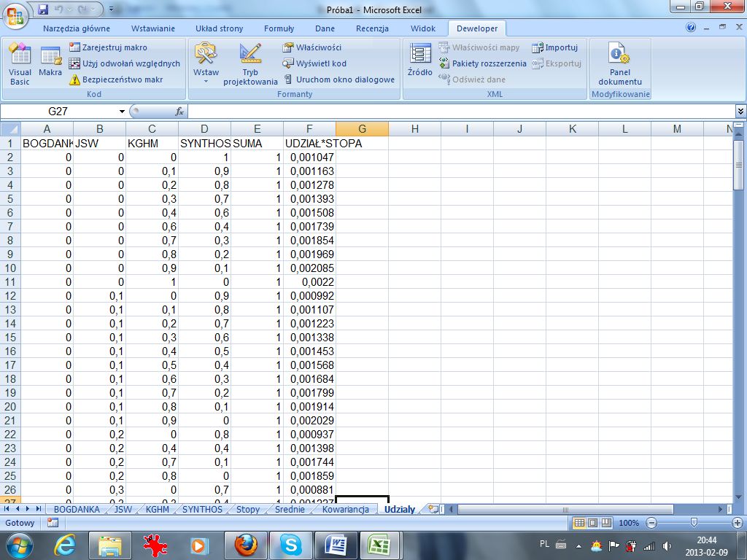The height and width of the screenshot is (560, 747).
Task: Click Importuj XML data
Action: click(x=555, y=47)
